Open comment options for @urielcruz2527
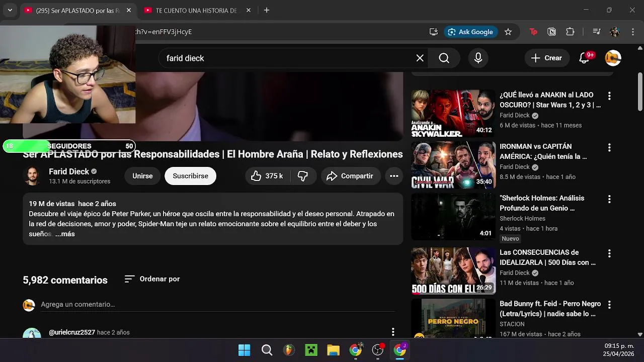The width and height of the screenshot is (644, 362). tap(393, 332)
